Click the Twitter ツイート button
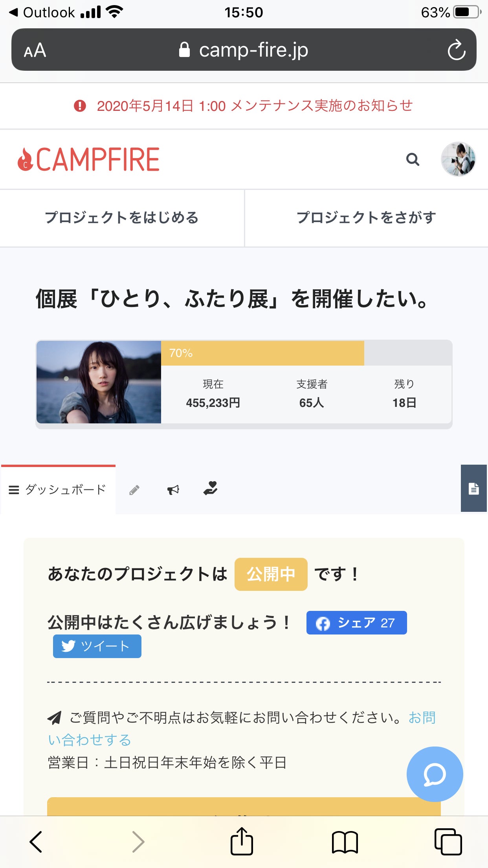Viewport: 488px width, 868px height. coord(97,646)
